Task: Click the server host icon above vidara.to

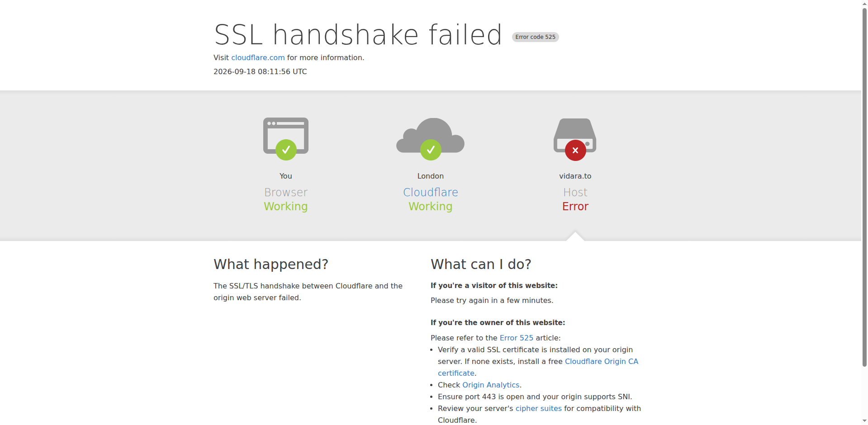Action: [x=575, y=135]
